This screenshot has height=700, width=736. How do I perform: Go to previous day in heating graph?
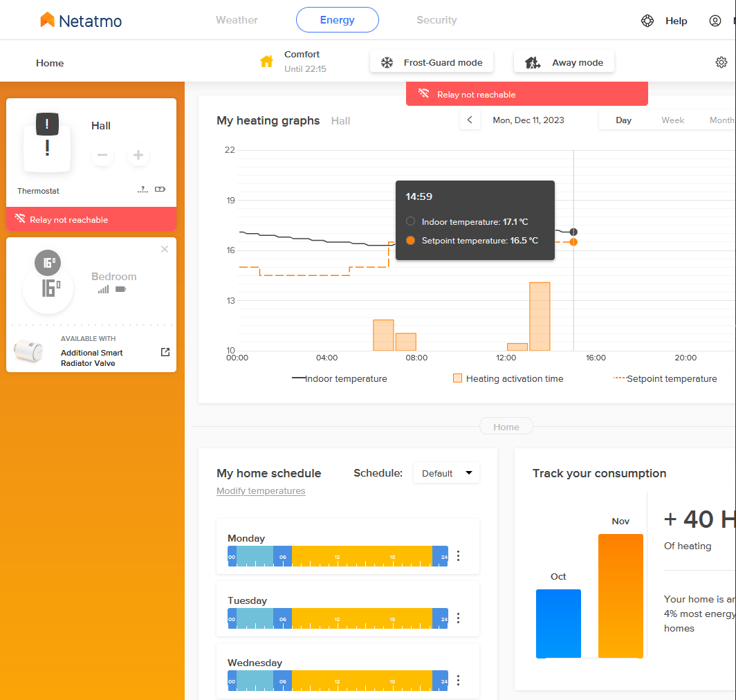pos(470,120)
